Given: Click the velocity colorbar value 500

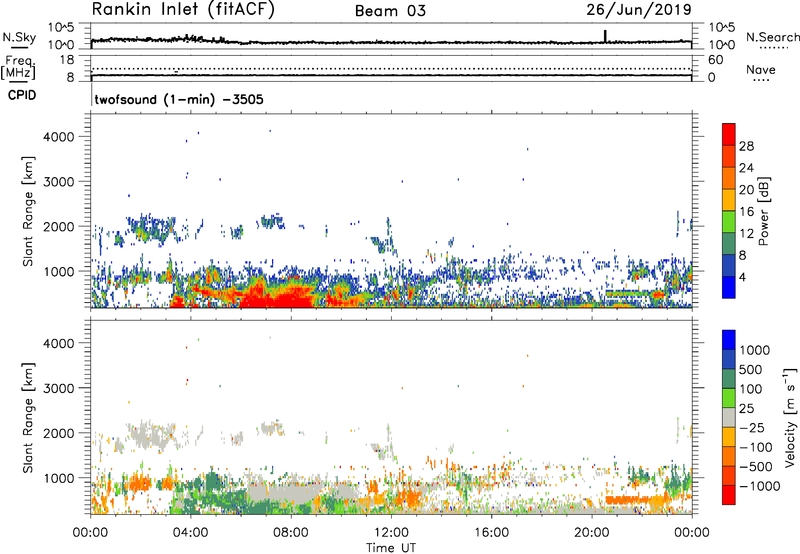Looking at the screenshot, I should click(751, 370).
